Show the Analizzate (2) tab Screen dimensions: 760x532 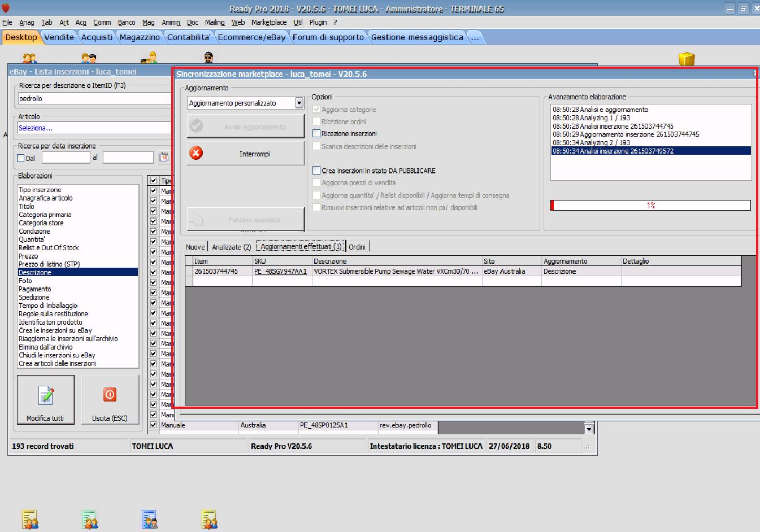pyautogui.click(x=232, y=247)
